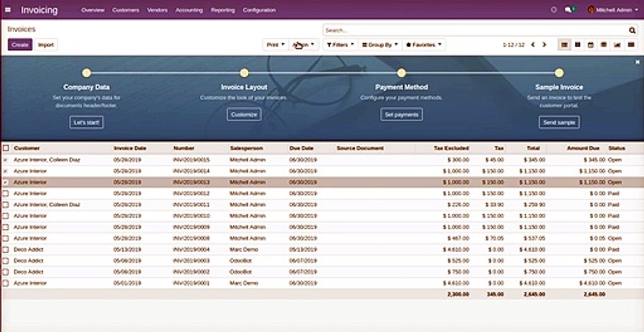644x332 pixels.
Task: Open the Print dropdown
Action: click(275, 45)
